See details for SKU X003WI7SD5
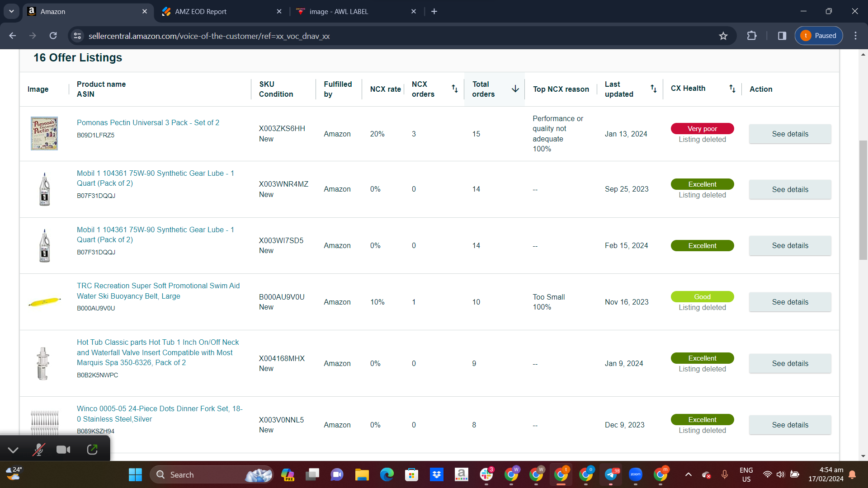868x488 pixels. tap(790, 245)
